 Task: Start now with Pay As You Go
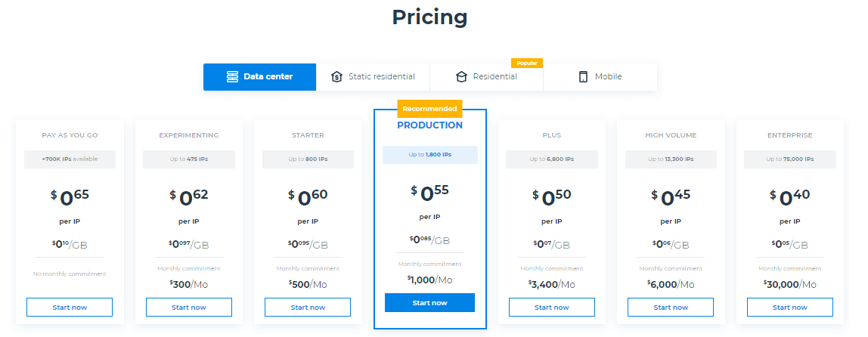[x=70, y=307]
